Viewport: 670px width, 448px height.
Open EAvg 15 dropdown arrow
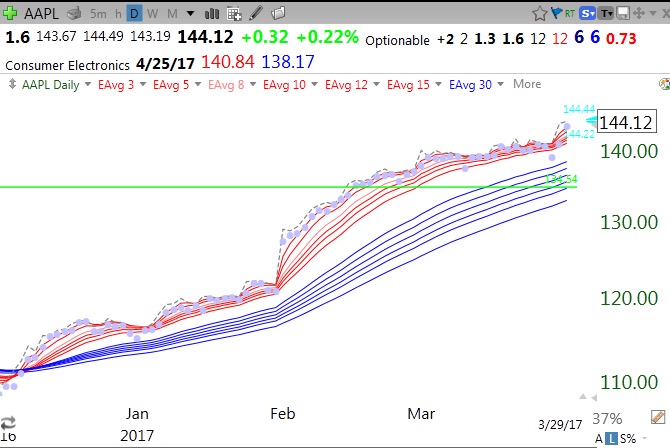(x=438, y=84)
